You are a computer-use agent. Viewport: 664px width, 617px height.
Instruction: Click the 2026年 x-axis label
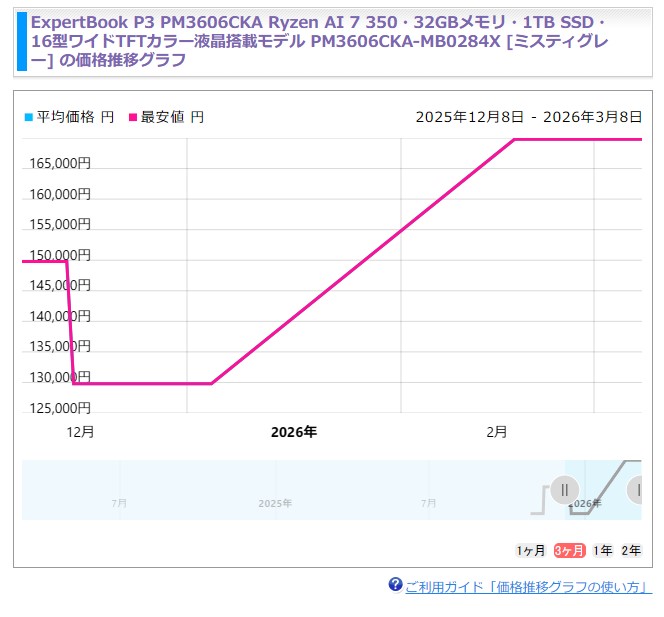click(294, 432)
